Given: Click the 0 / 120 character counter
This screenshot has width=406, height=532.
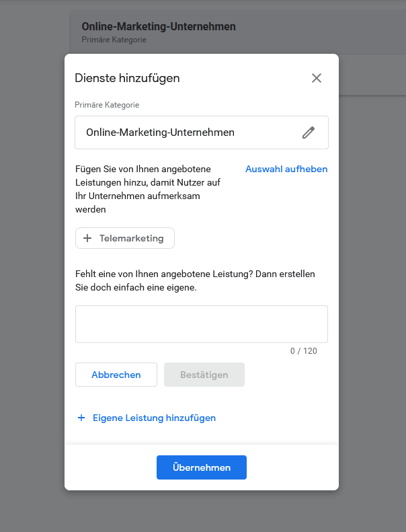Looking at the screenshot, I should coord(303,351).
